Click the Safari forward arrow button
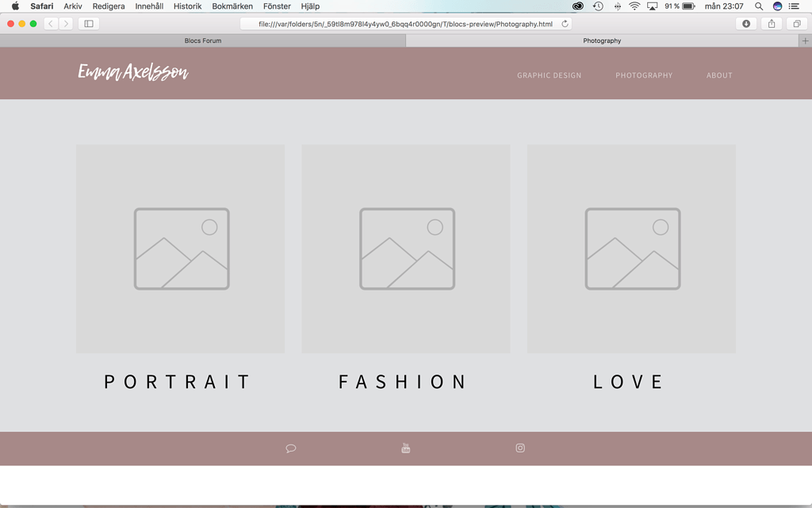Viewport: 812px width, 508px height. (x=66, y=24)
